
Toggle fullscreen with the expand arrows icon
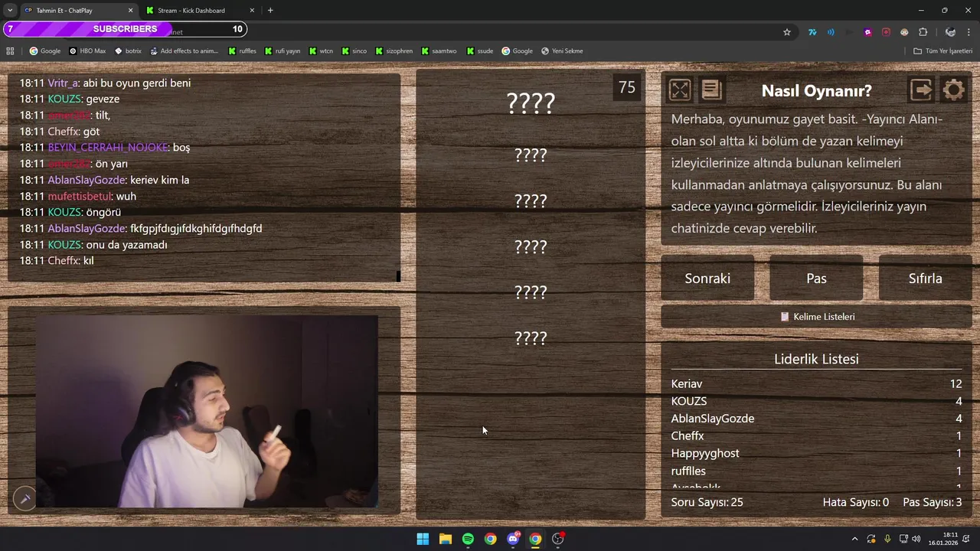click(679, 90)
